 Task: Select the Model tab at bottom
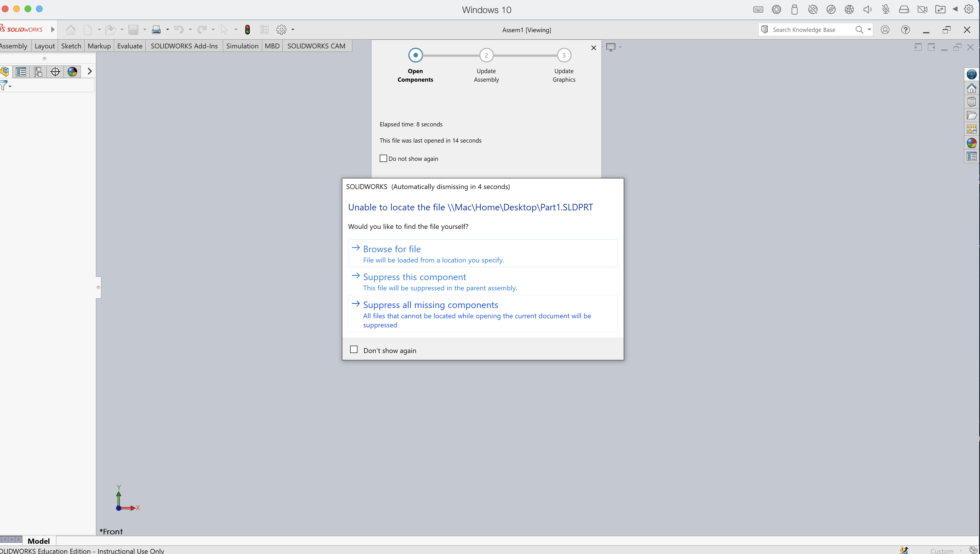click(39, 541)
